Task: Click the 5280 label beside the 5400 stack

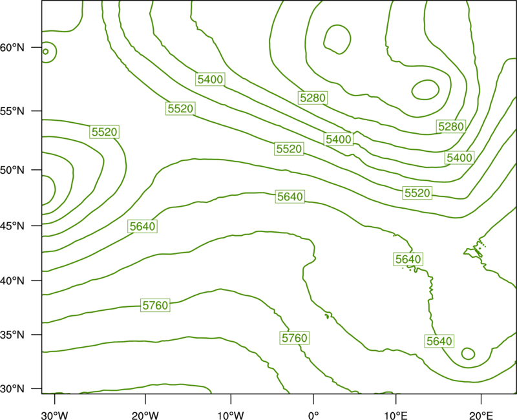Action: tap(450, 126)
